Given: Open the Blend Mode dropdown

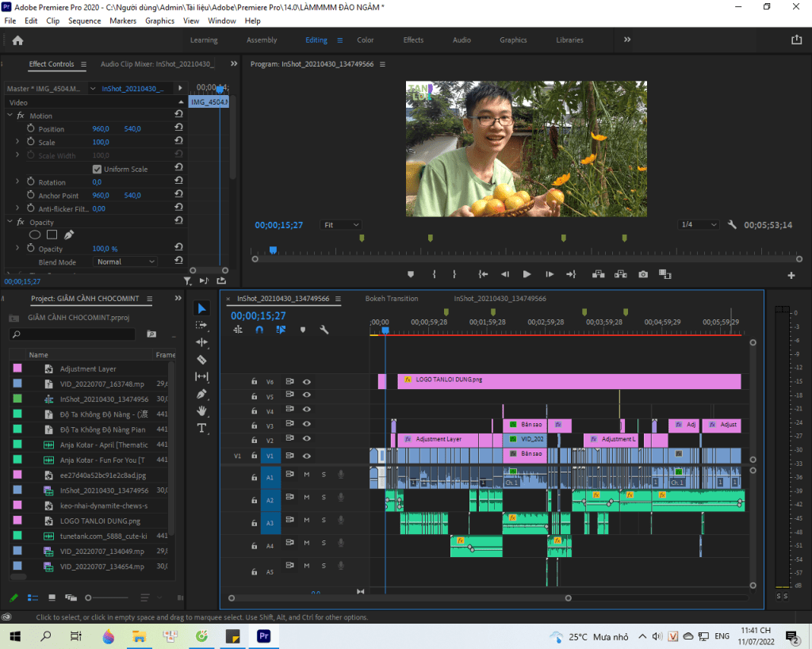Looking at the screenshot, I should pyautogui.click(x=125, y=262).
